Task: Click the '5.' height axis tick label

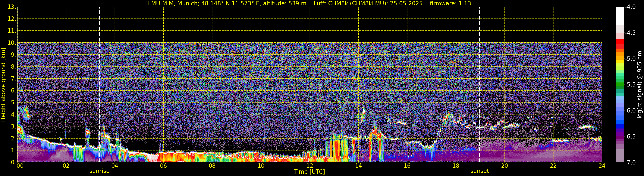Action: coord(13,103)
